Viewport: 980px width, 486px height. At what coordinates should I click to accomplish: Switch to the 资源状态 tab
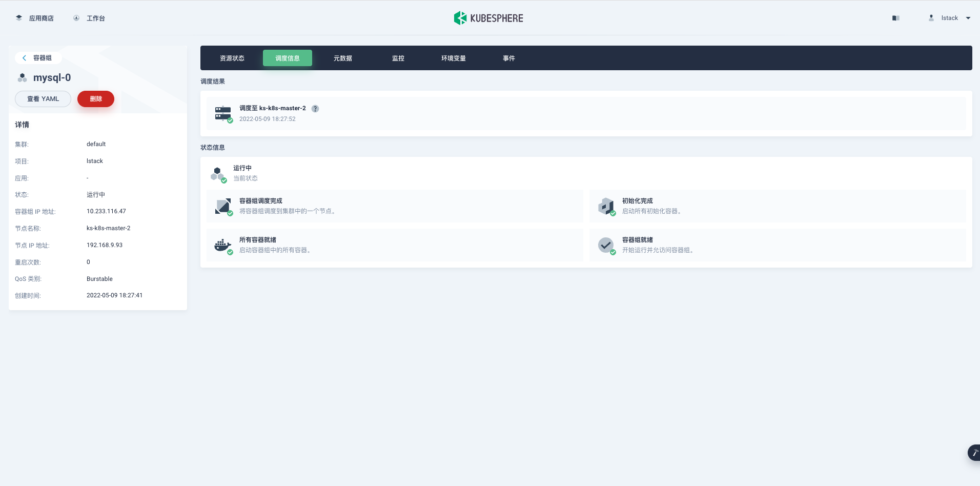232,58
